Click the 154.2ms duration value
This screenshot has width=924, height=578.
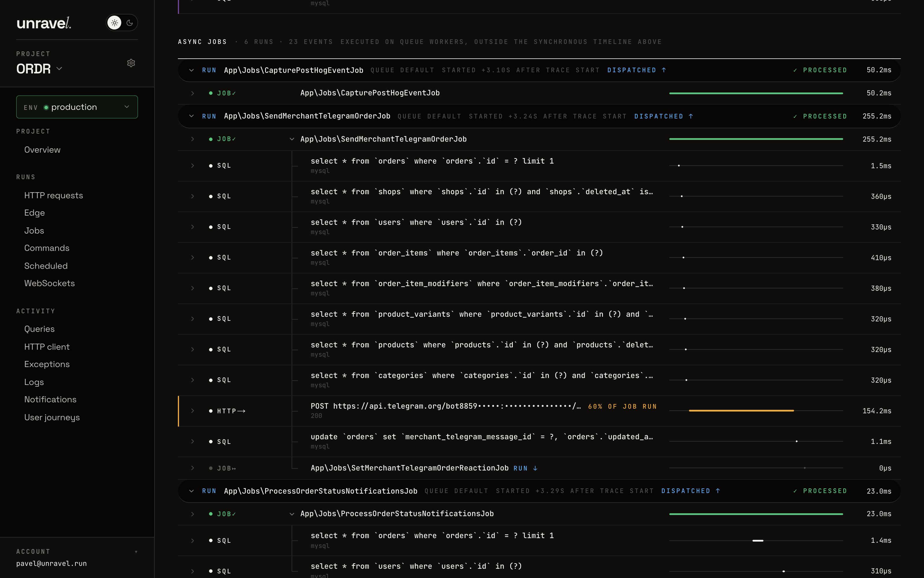877,411
